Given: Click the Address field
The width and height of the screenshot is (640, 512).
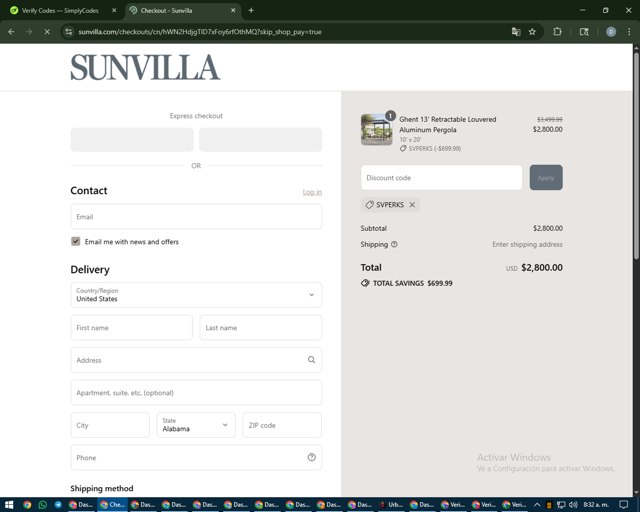Looking at the screenshot, I should click(x=196, y=360).
